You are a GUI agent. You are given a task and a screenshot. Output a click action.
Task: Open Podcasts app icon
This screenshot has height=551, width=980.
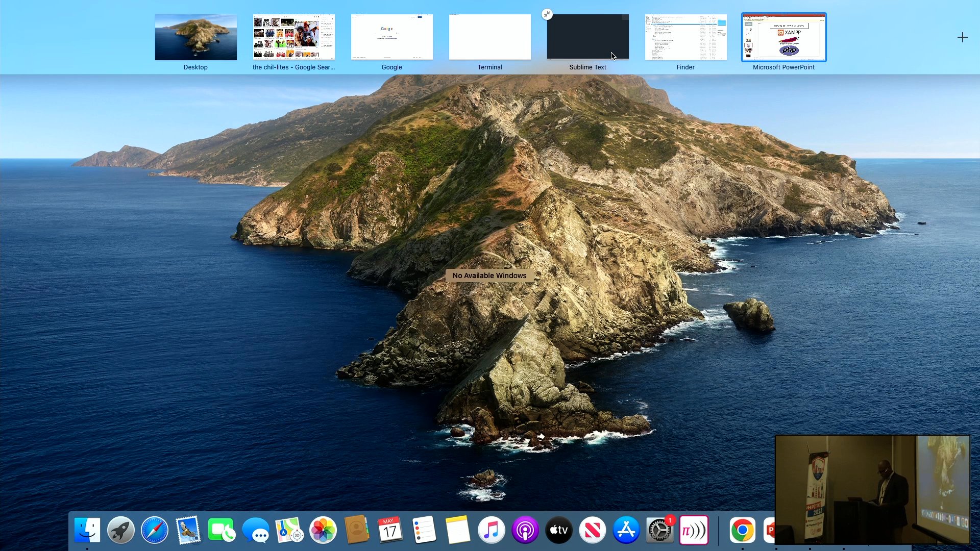coord(525,530)
